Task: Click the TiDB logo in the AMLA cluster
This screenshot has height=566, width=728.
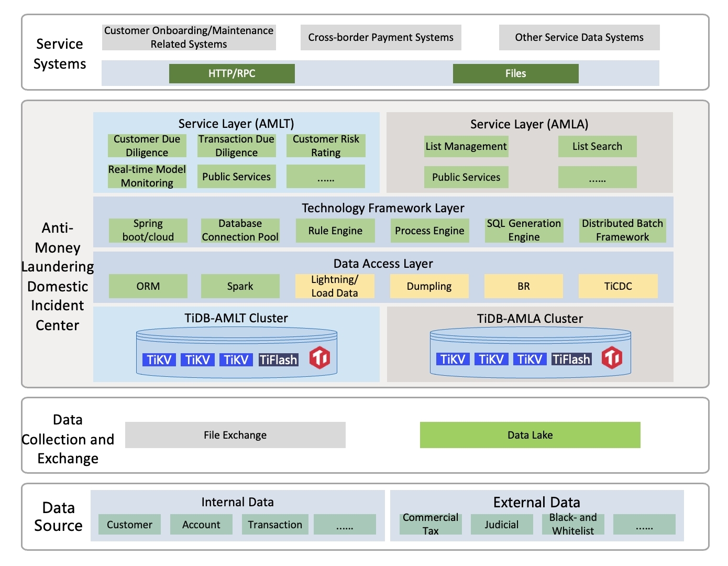Action: tap(612, 358)
